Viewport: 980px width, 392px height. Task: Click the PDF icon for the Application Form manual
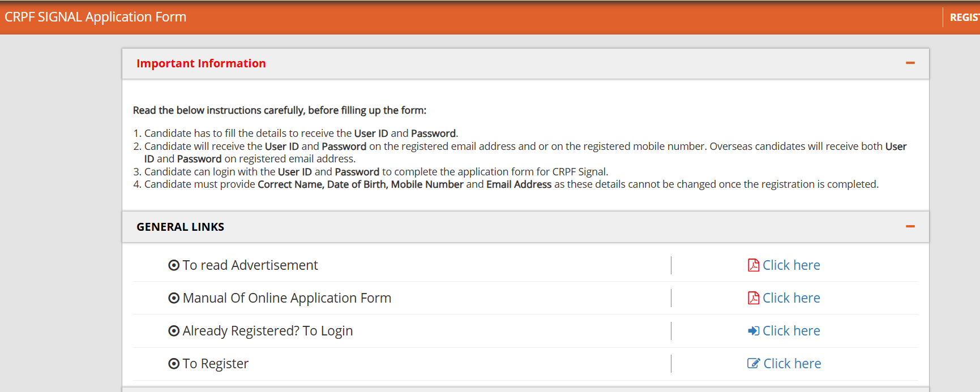pyautogui.click(x=753, y=298)
